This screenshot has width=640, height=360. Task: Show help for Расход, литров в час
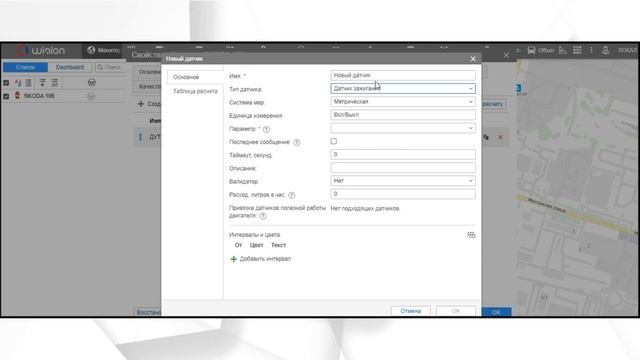pos(291,195)
